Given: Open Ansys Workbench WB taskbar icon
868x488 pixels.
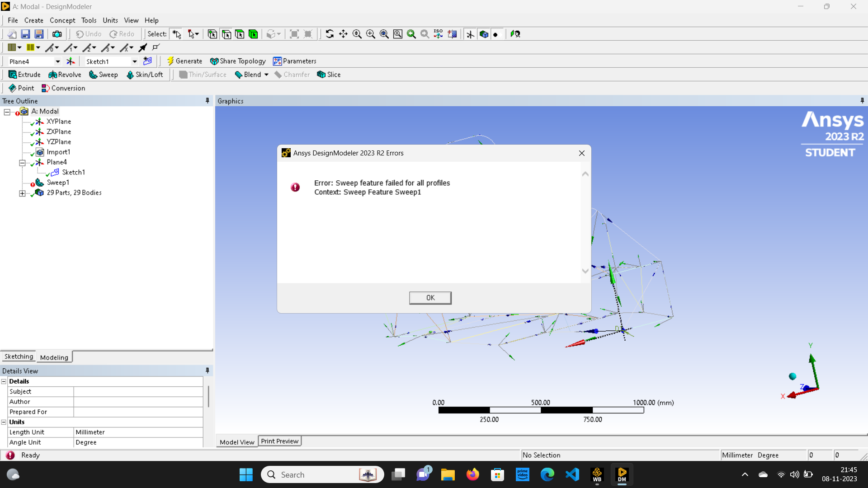Looking at the screenshot, I should click(597, 474).
